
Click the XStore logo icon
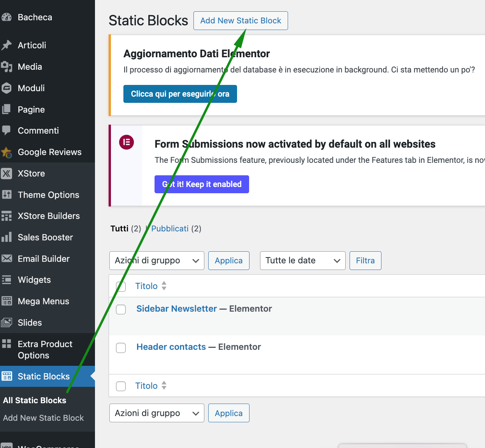(6, 173)
